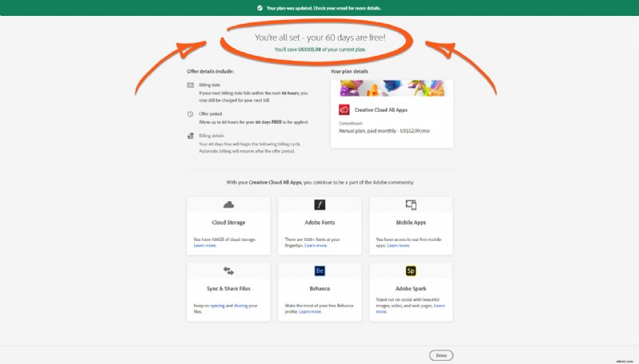Click the Adobe Spark Sp icon
Screen dimensions: 639x364
coord(411,271)
